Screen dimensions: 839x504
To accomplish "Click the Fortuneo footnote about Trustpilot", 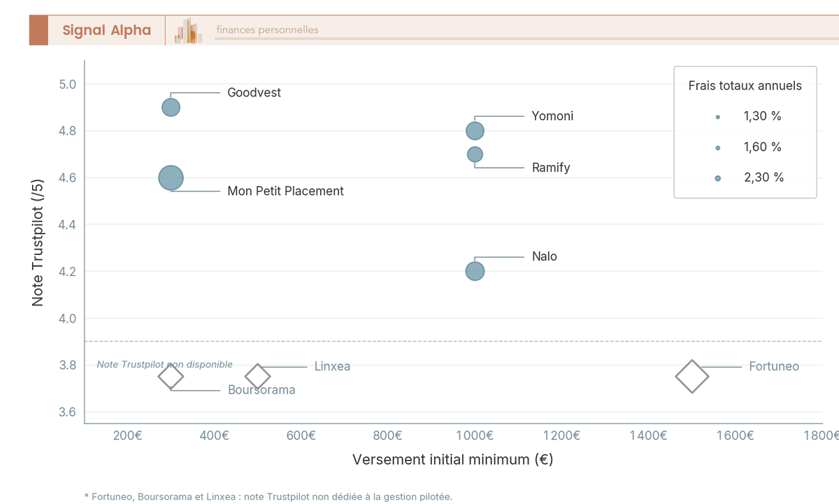I will pos(268,496).
